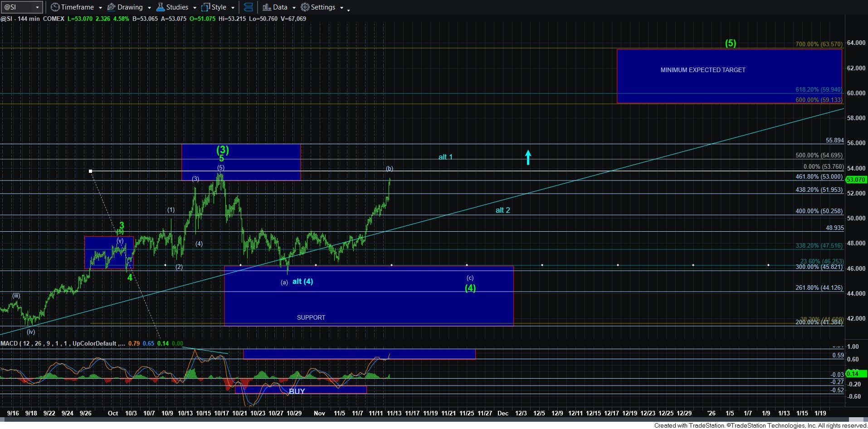
Task: Click the stacked panels layout icon
Action: (248, 7)
